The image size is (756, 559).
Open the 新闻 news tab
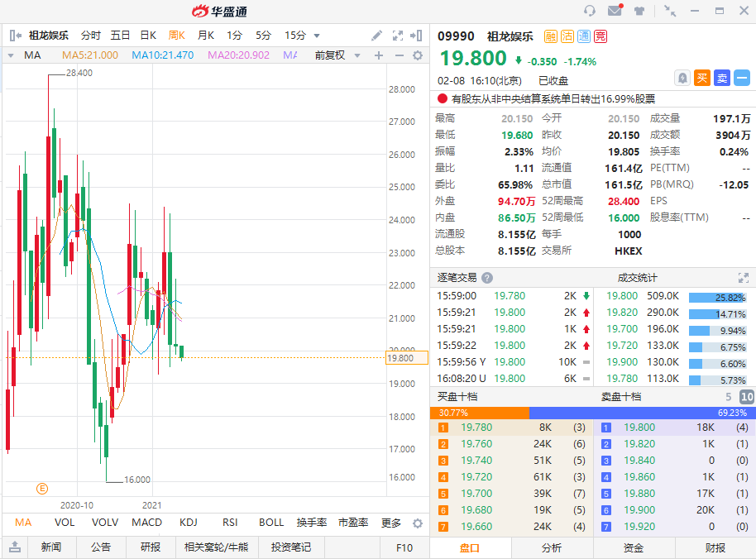pyautogui.click(x=51, y=547)
